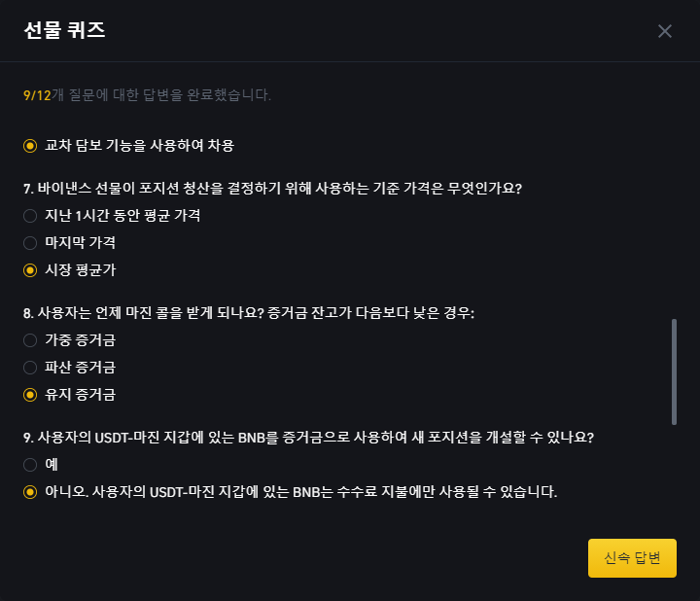Viewport: 700px width, 601px height.
Task: Click the vertical scrollbar thumb
Action: pos(674,371)
